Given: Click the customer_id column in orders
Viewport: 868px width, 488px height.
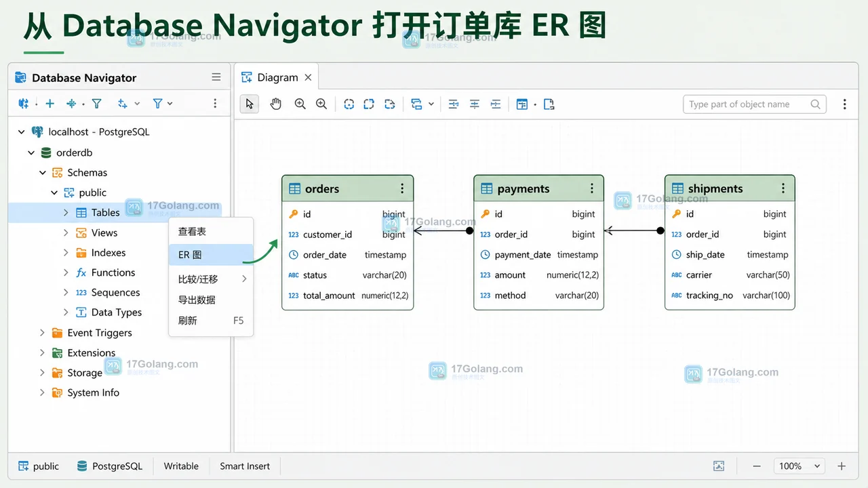Looking at the screenshot, I should [x=347, y=235].
